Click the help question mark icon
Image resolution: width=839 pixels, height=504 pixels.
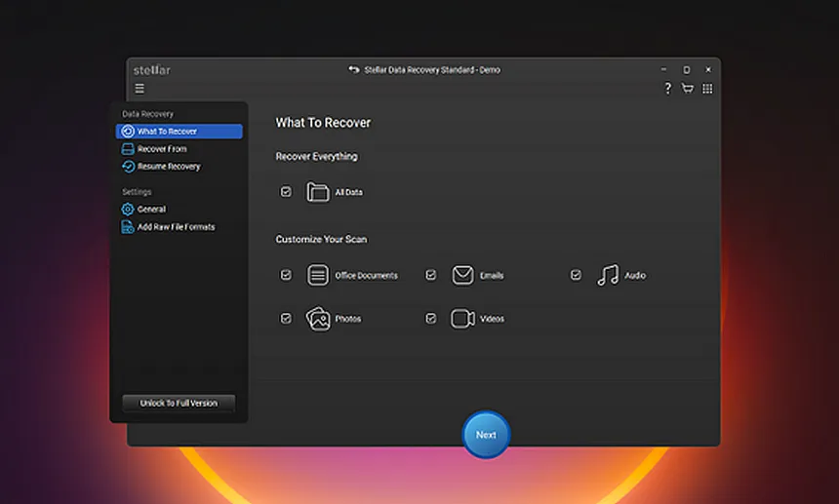tap(667, 89)
